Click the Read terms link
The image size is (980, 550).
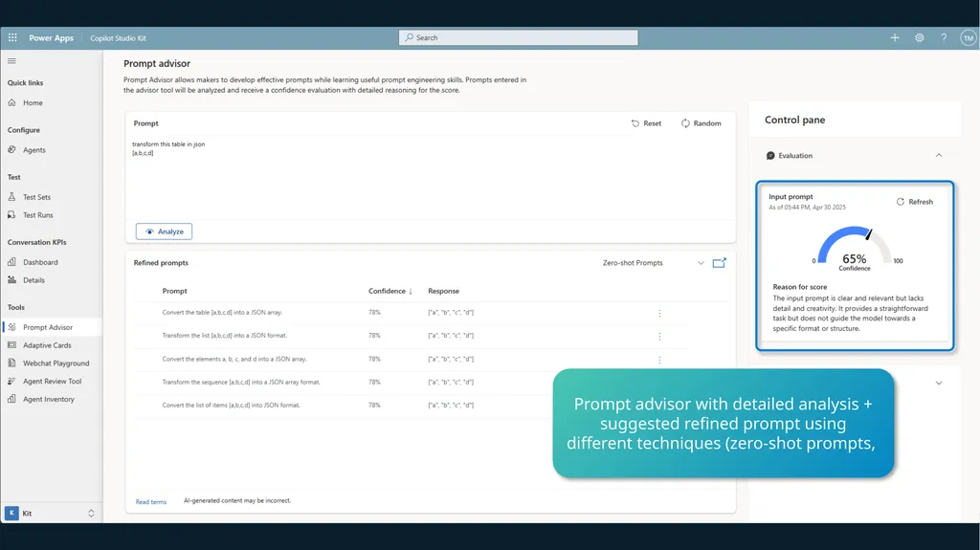(150, 502)
